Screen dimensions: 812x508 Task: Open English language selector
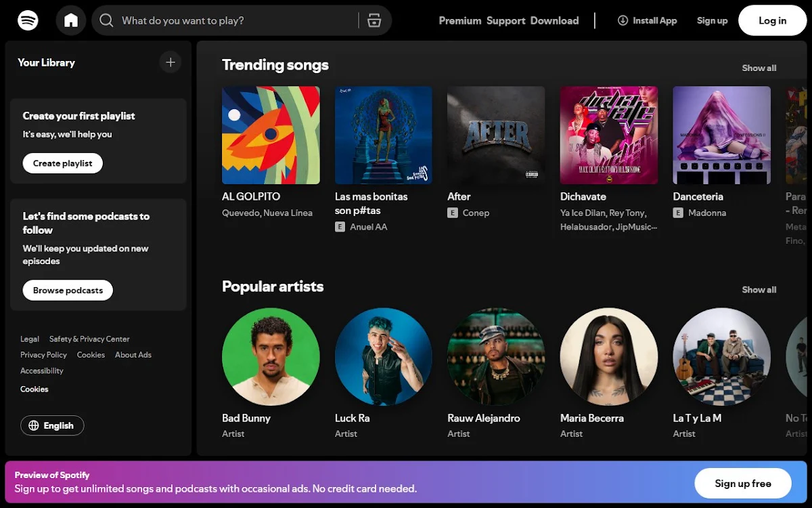pyautogui.click(x=52, y=425)
